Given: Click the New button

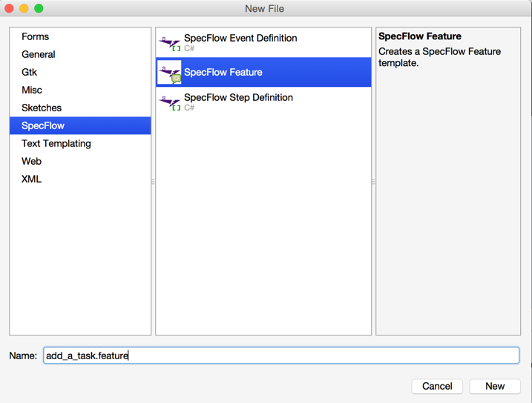Looking at the screenshot, I should (x=495, y=387).
